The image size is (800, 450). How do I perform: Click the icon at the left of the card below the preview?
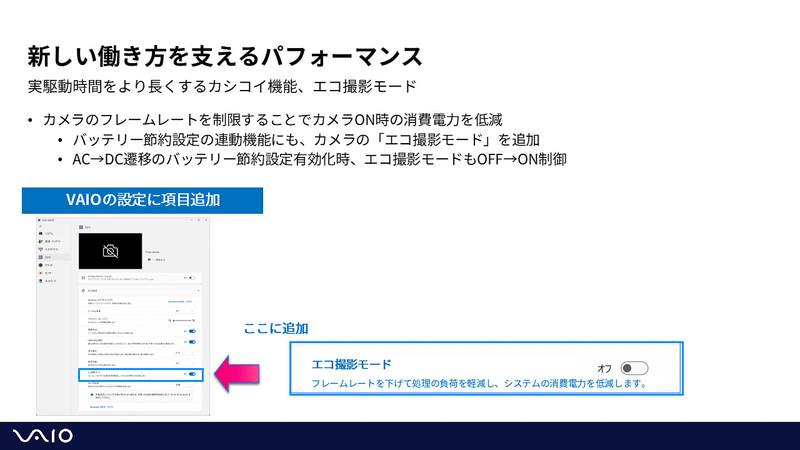click(83, 278)
